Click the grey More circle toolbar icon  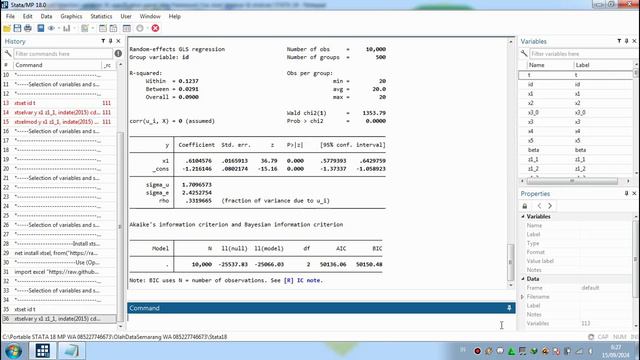[x=140, y=28]
